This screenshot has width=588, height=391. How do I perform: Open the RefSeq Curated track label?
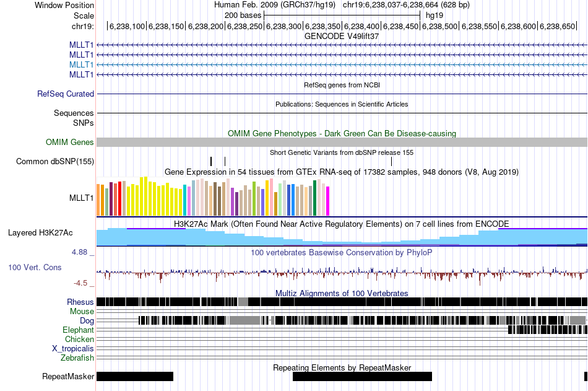pyautogui.click(x=65, y=94)
